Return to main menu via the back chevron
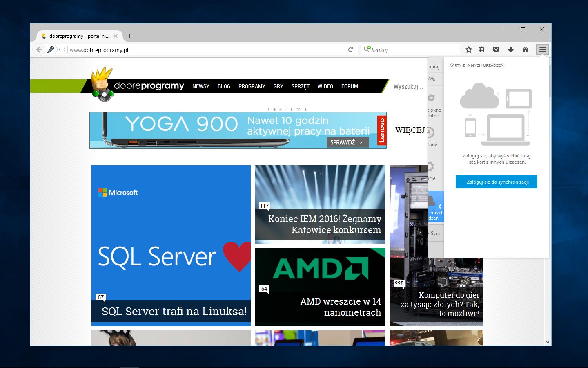This screenshot has width=588, height=368. (440, 206)
